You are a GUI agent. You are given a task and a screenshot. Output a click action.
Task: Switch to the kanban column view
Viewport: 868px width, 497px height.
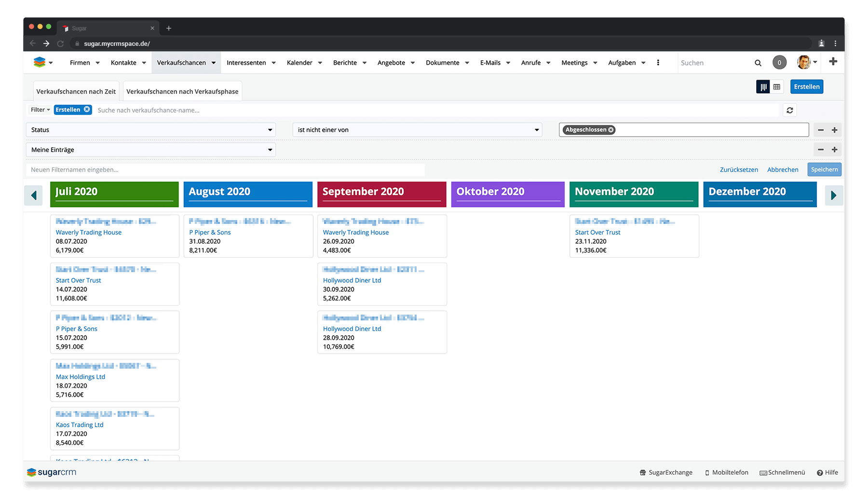coord(763,87)
